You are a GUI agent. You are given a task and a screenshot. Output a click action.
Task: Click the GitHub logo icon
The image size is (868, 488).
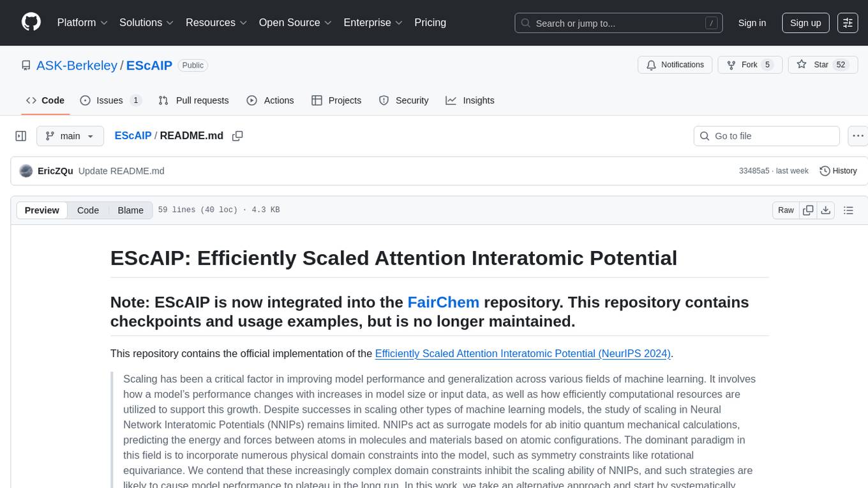pos(31,22)
